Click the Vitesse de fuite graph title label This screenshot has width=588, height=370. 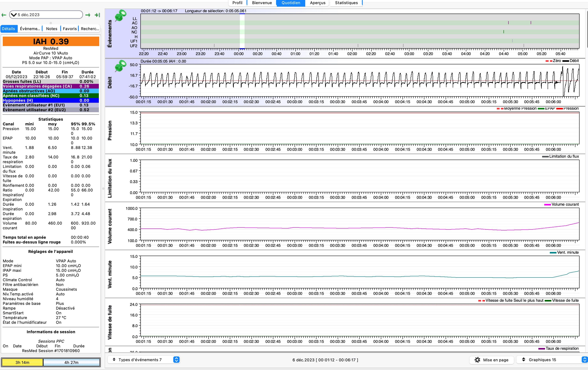click(110, 322)
